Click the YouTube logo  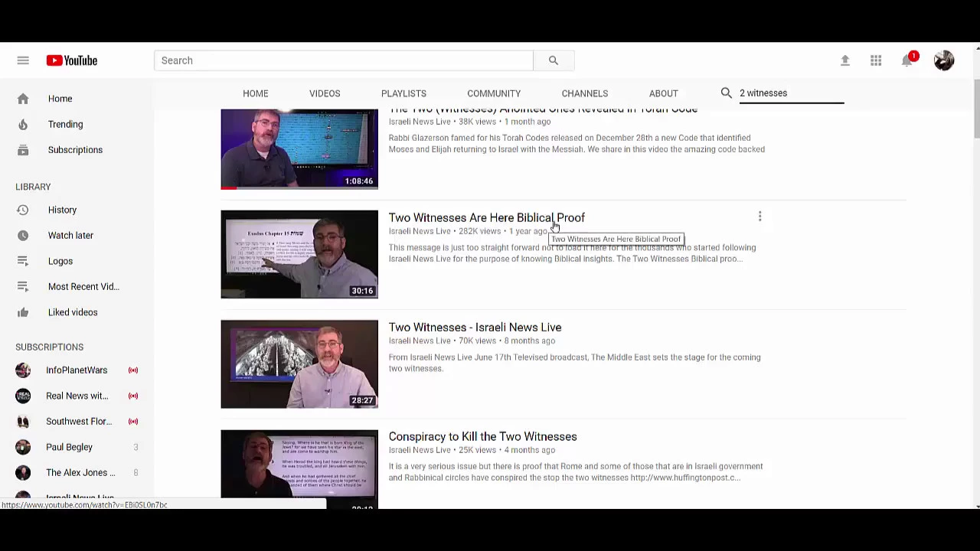click(72, 60)
